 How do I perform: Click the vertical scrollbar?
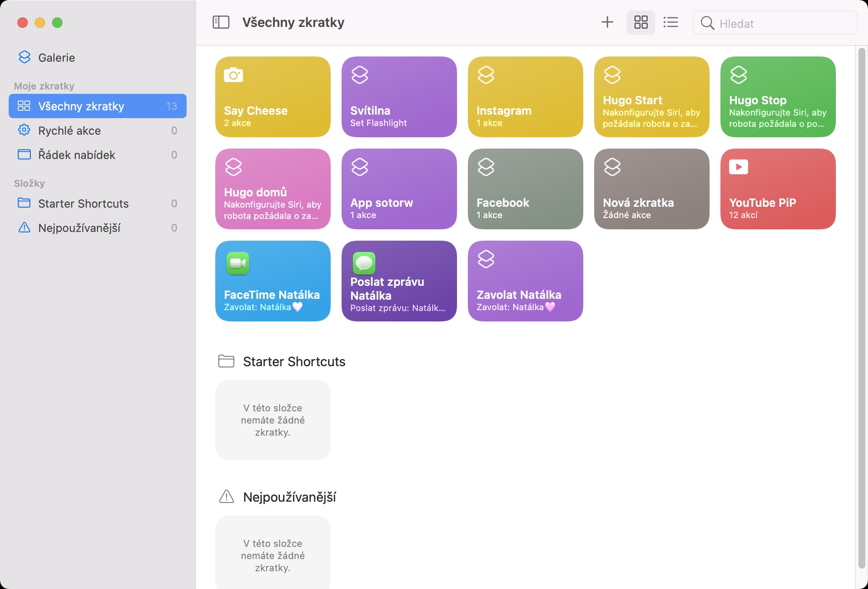pos(861,304)
